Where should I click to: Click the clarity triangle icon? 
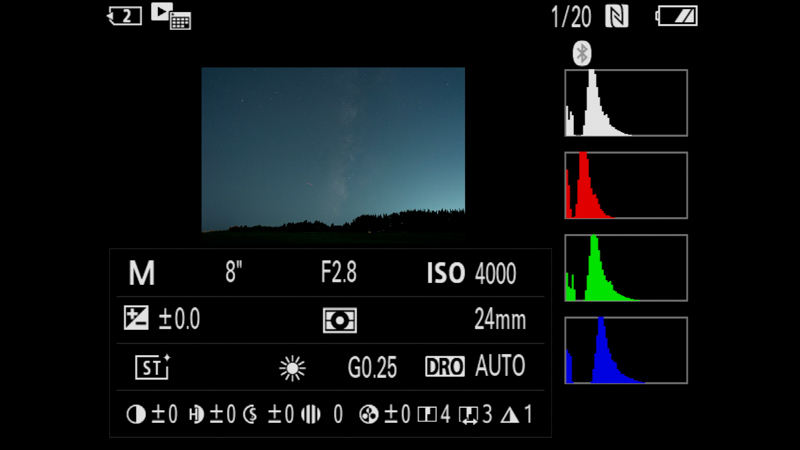point(510,415)
